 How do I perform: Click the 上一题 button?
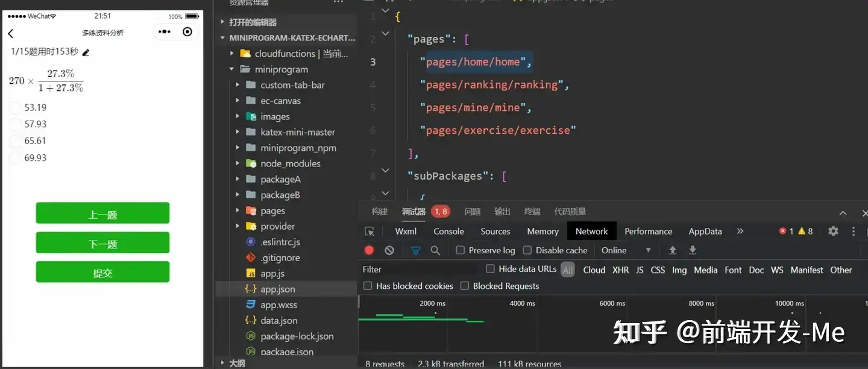coord(102,213)
